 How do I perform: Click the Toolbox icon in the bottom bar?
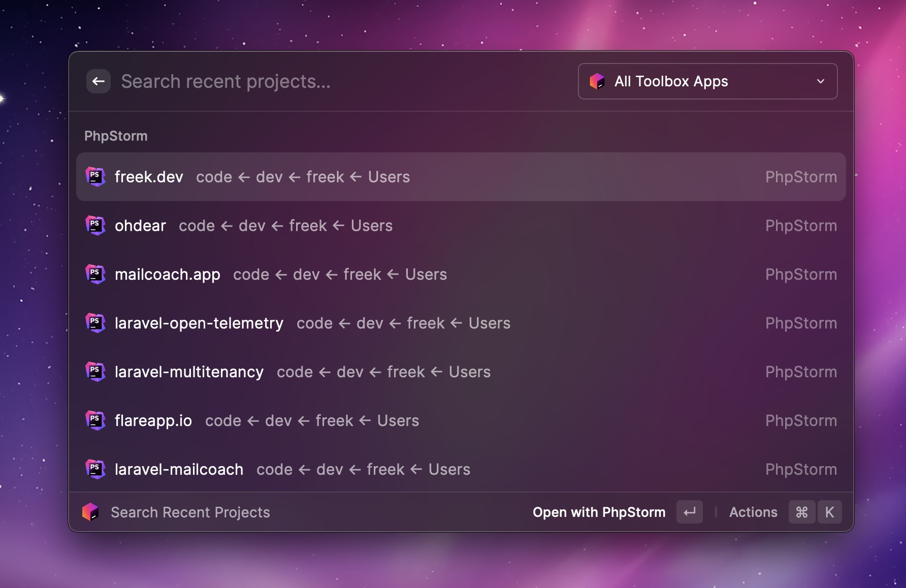pos(90,512)
